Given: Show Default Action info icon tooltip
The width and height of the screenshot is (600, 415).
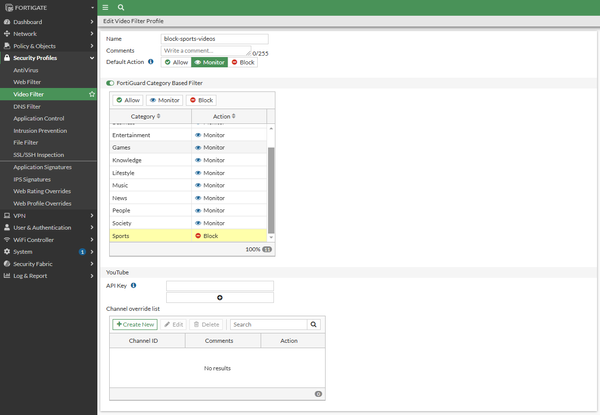Looking at the screenshot, I should [x=151, y=62].
